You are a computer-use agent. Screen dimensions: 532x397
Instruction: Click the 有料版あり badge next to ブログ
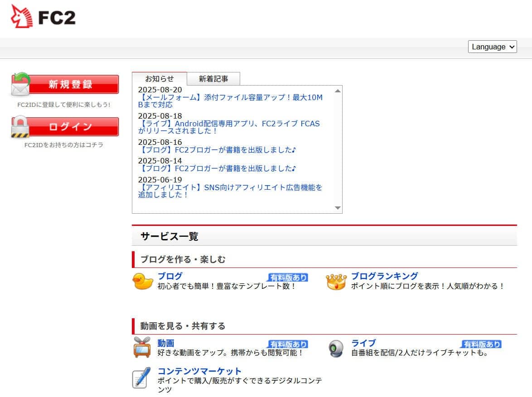[x=288, y=277]
